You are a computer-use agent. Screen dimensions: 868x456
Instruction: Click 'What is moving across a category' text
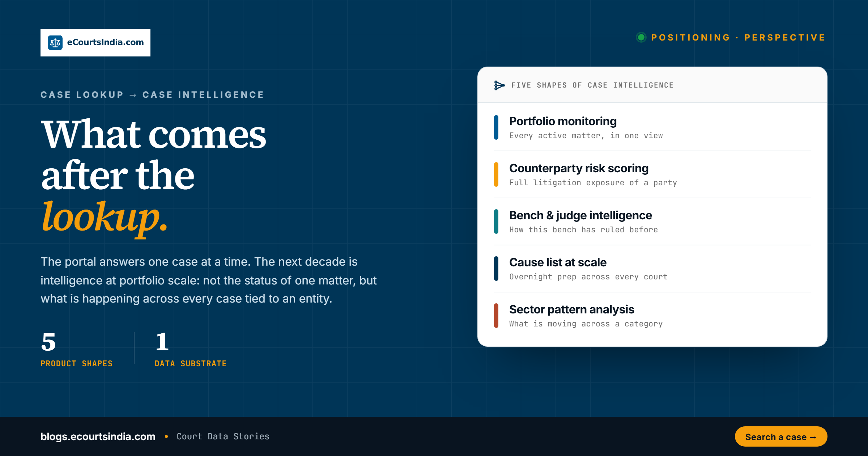click(x=586, y=324)
